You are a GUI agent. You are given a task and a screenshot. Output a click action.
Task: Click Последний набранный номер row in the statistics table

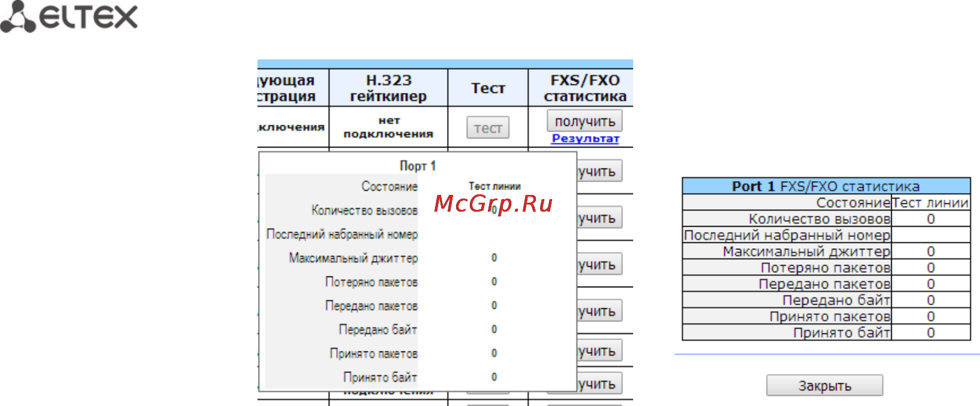coord(826,235)
